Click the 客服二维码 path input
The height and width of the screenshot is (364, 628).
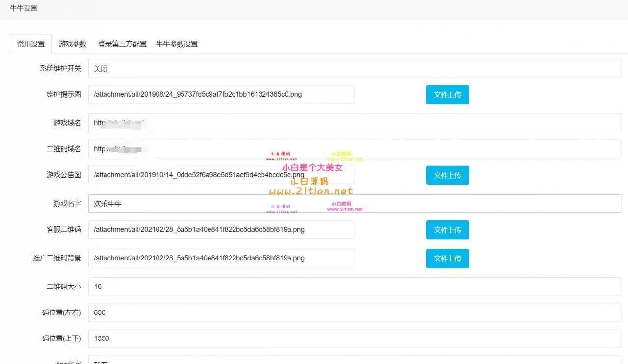(221, 230)
